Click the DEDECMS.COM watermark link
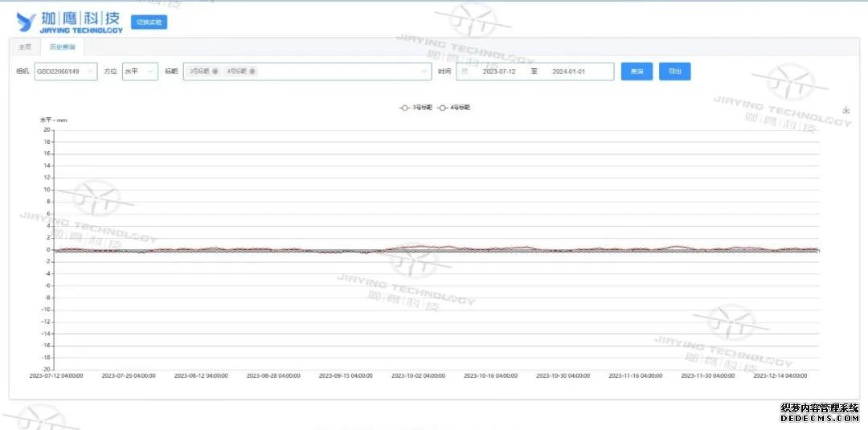Viewport: 868px width, 430px height. tap(819, 417)
